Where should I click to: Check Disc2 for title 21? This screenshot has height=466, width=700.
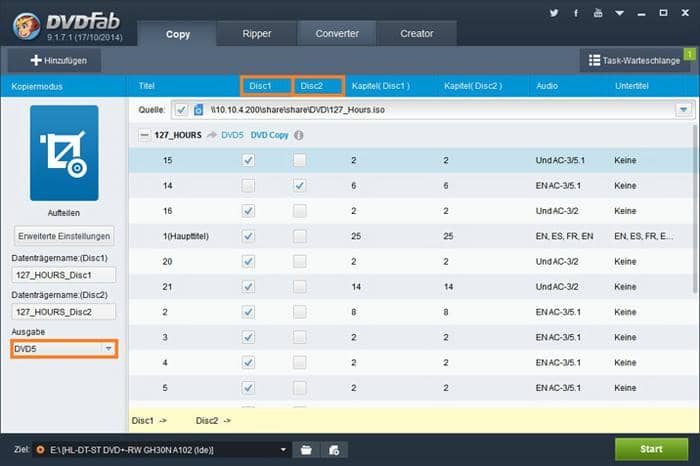tap(300, 287)
